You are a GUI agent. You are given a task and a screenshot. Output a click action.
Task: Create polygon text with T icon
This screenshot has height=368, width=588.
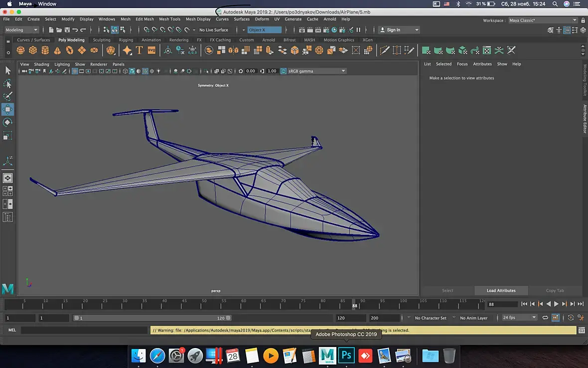[x=139, y=50]
